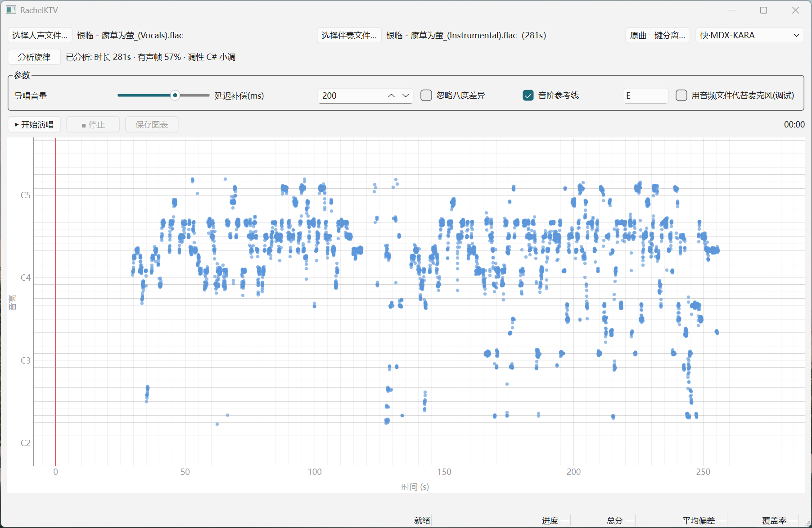The width and height of the screenshot is (812, 528).
Task: Click the 总分 status bar entry
Action: [x=620, y=520]
